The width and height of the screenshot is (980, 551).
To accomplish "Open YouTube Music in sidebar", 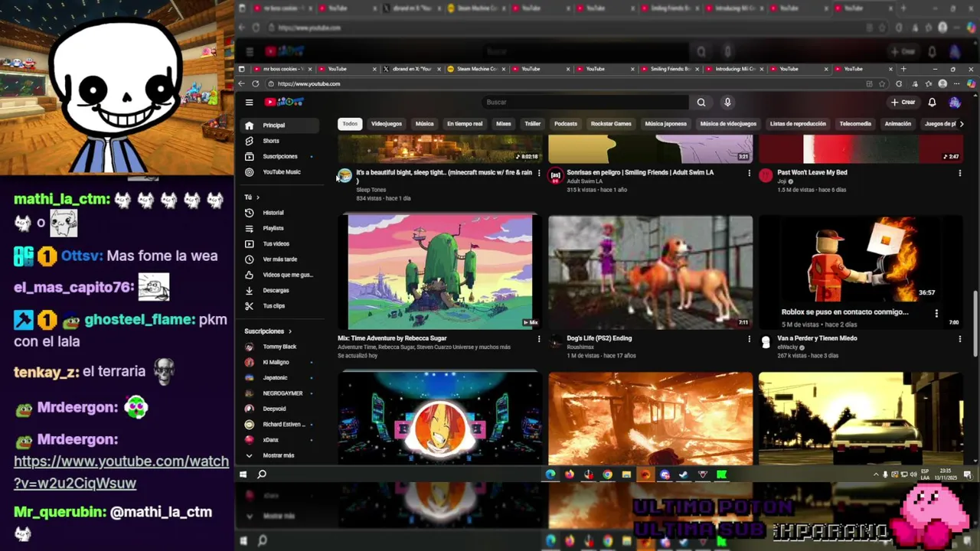I will (x=280, y=172).
